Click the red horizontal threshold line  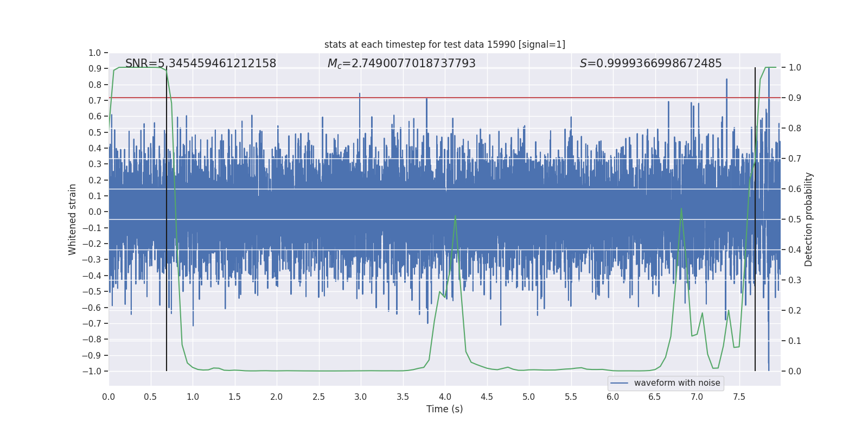tap(445, 98)
